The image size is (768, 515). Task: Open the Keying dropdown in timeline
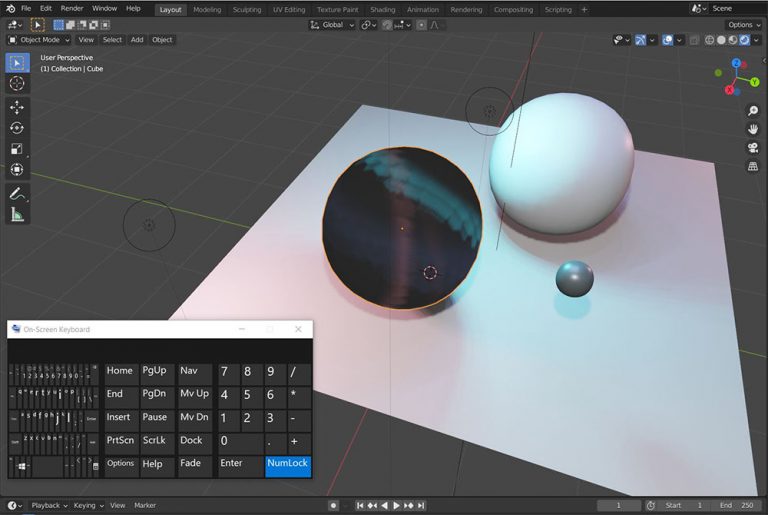88,505
